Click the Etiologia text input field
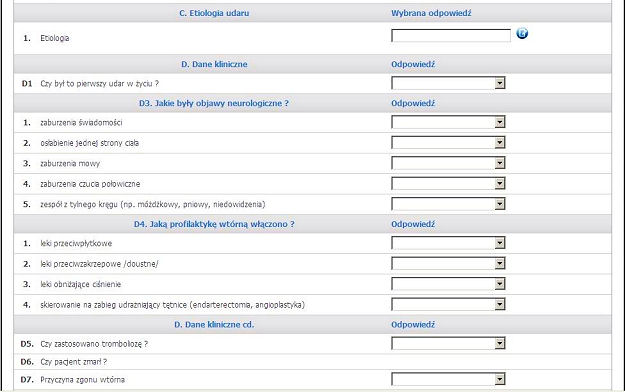625x392 pixels. click(451, 35)
